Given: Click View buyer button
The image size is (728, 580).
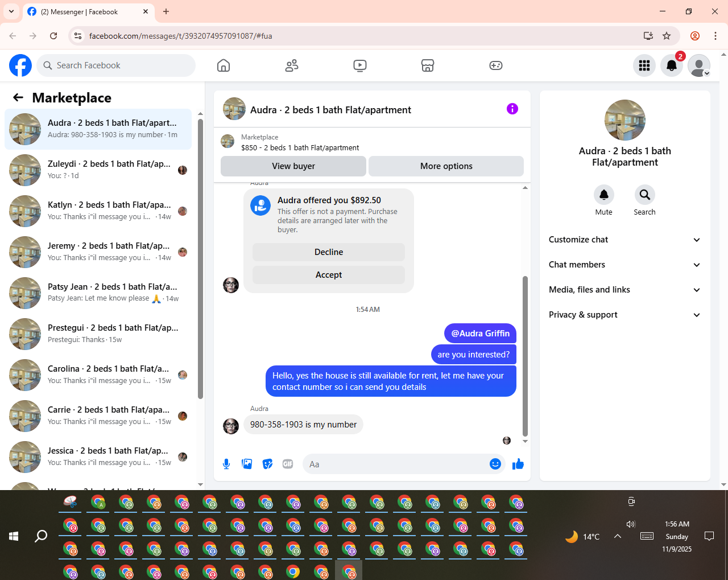Looking at the screenshot, I should coord(293,166).
